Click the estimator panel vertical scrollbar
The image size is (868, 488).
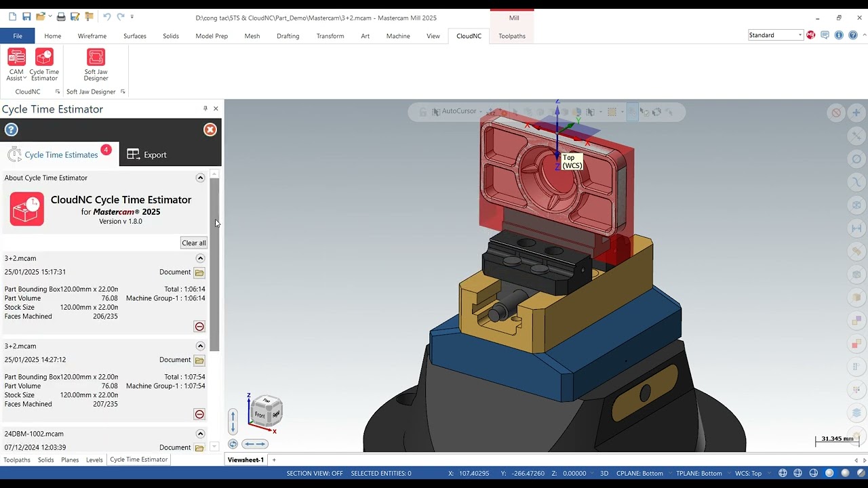click(214, 264)
